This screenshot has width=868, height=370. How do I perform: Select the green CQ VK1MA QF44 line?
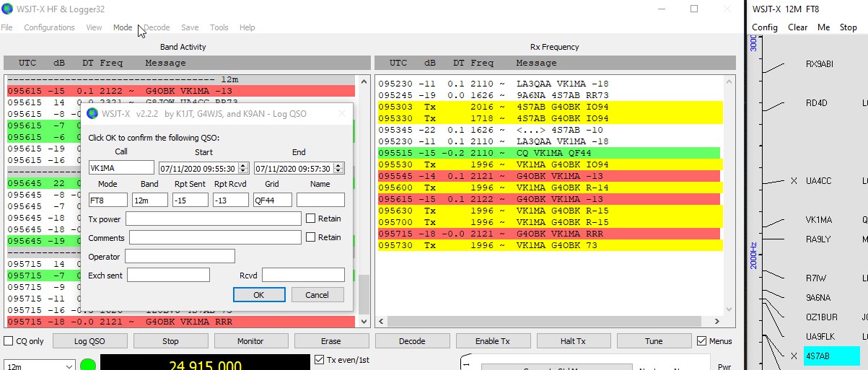[x=549, y=153]
